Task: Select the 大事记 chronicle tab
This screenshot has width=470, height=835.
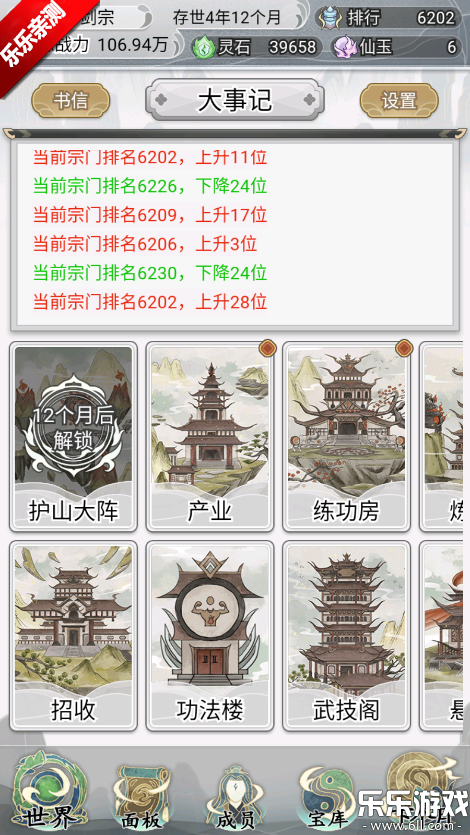Action: point(235,100)
